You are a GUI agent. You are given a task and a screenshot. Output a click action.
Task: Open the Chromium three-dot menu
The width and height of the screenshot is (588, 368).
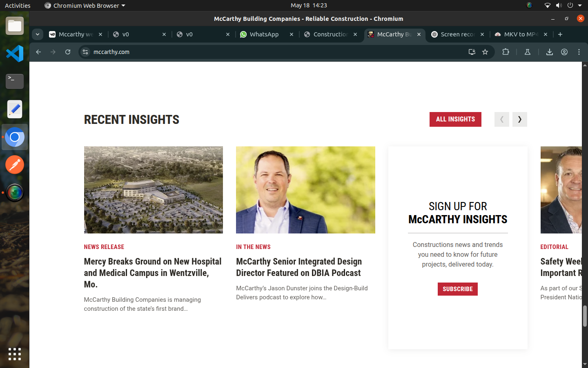coord(579,52)
